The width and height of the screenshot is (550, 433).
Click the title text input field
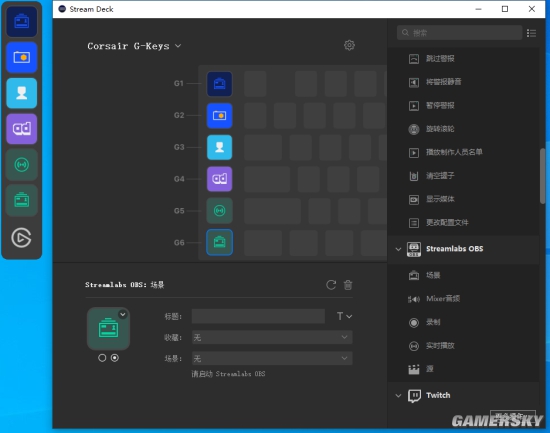click(258, 316)
